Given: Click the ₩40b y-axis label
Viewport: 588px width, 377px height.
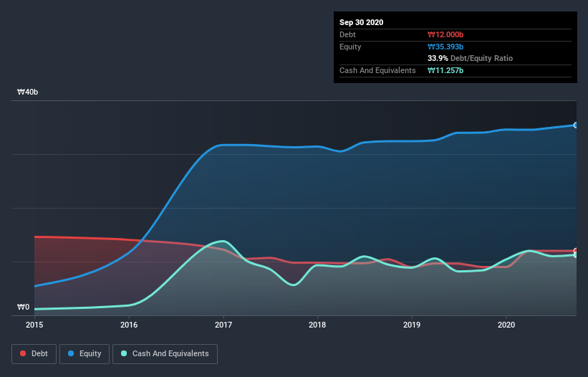Looking at the screenshot, I should point(27,92).
